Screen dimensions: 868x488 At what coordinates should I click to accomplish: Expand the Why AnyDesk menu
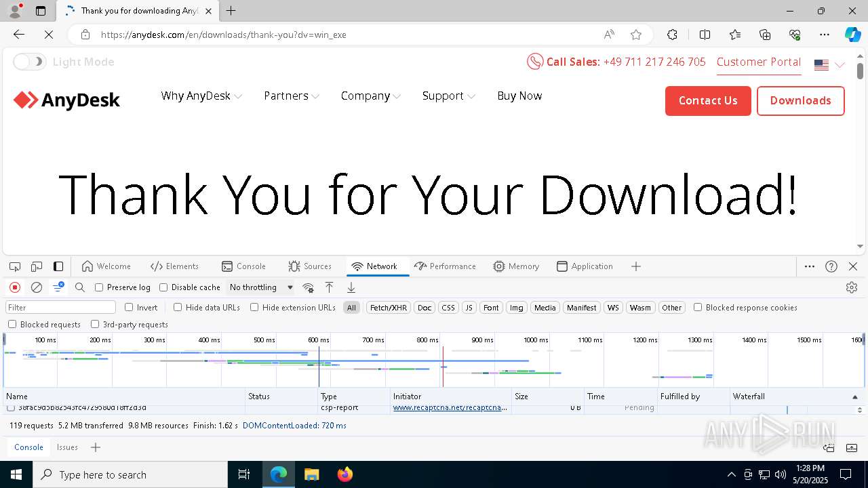point(201,96)
